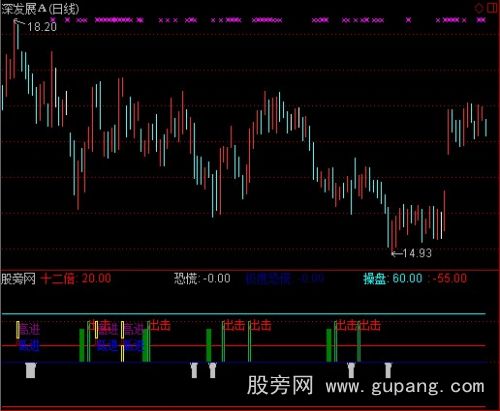The image size is (500, 411).
Task: Click the 恐慌: -0.00 indicator value
Action: point(202,279)
